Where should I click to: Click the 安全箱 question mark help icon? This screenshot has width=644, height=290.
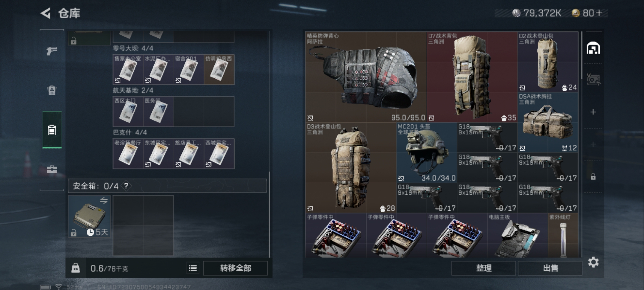(x=126, y=186)
